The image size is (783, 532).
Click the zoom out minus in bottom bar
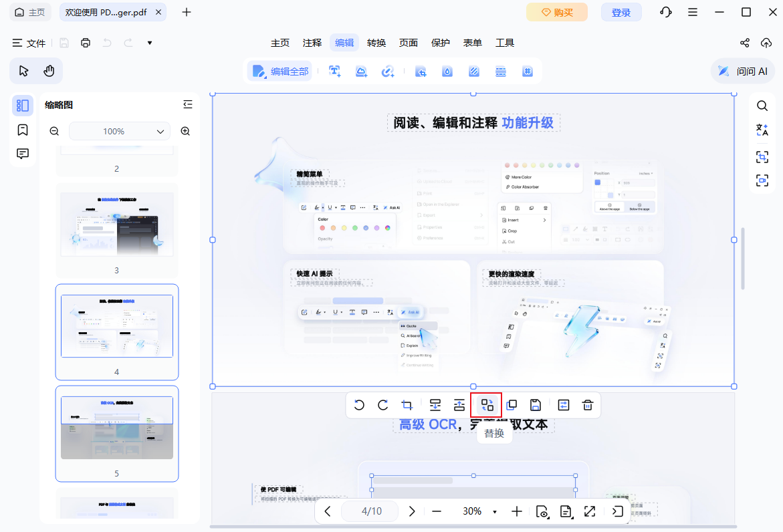(x=437, y=511)
